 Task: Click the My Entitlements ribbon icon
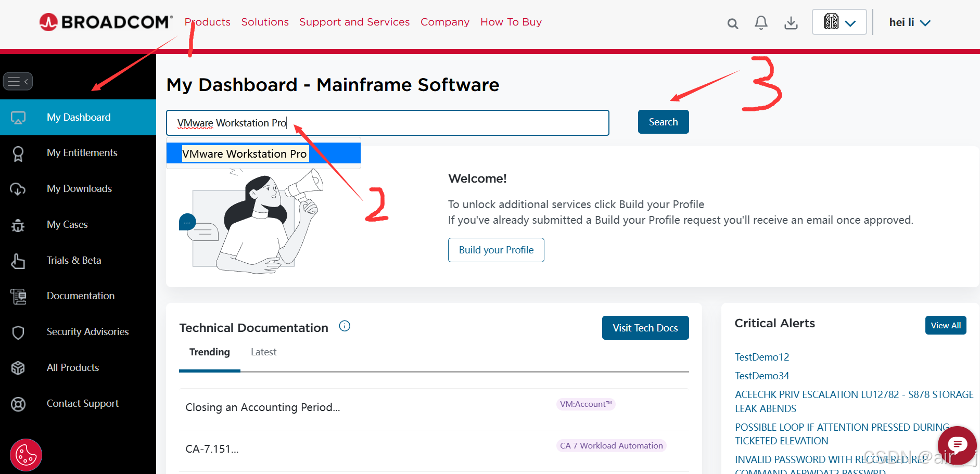coord(18,153)
